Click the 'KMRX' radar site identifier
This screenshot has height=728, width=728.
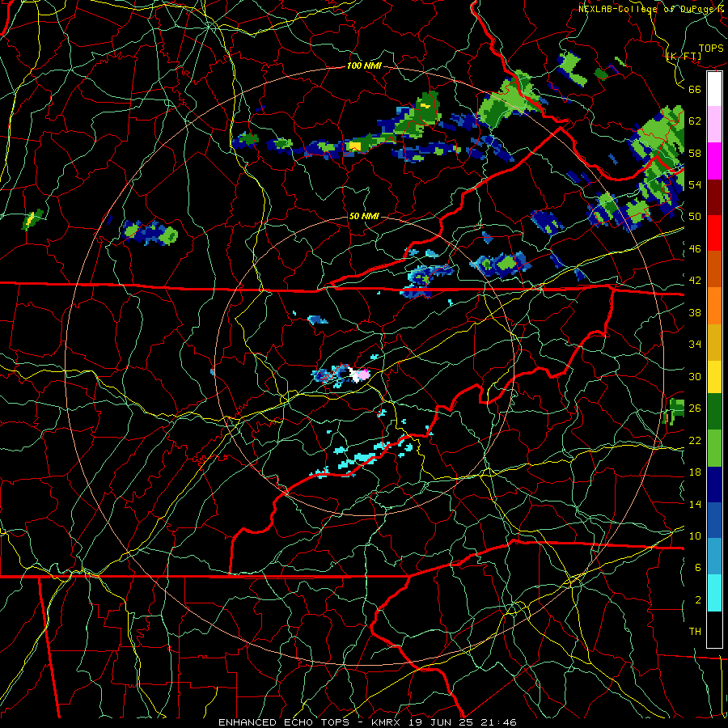click(387, 722)
